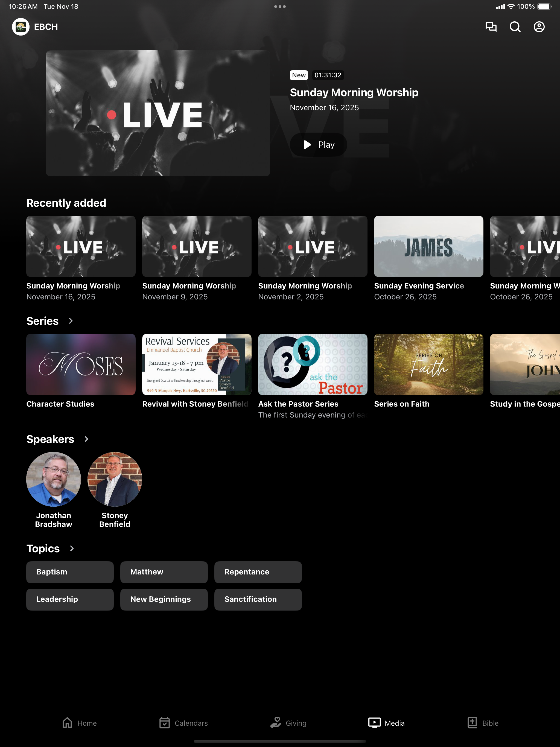Tap the 'November 9, 2025' date
Image resolution: width=560 pixels, height=747 pixels.
[x=175, y=297]
